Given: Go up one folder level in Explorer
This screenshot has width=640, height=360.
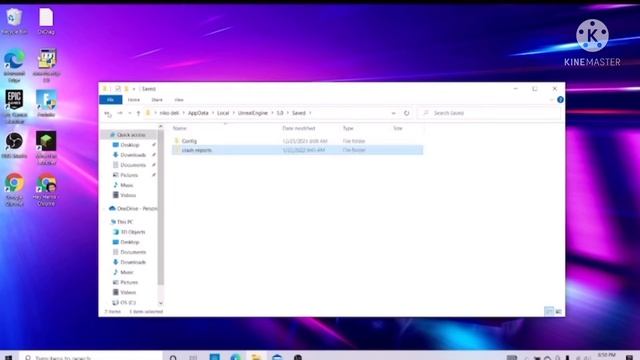Looking at the screenshot, I should [138, 113].
